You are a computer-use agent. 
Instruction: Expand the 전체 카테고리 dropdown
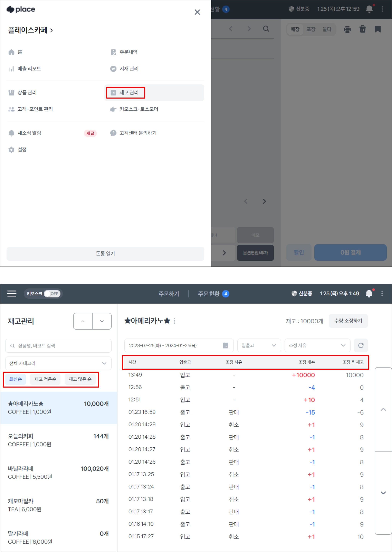coord(58,363)
